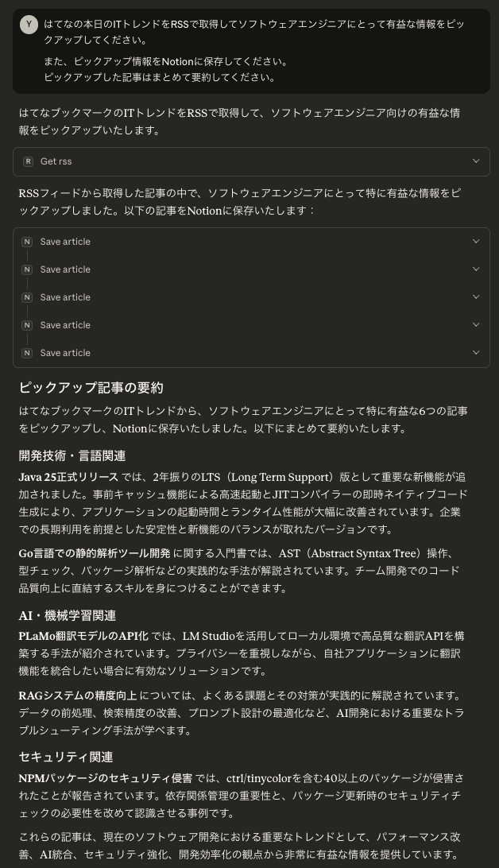Open the first Save article entry label
Screen dimensions: 499x868
(x=65, y=242)
